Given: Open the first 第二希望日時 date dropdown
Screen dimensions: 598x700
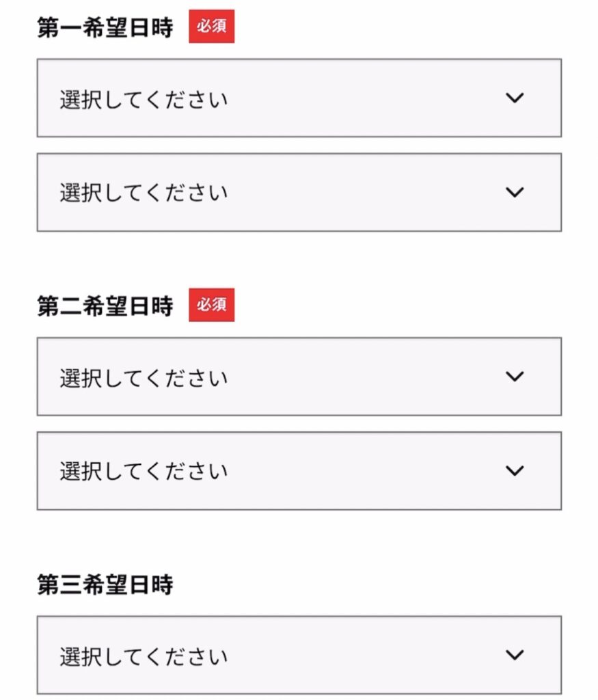Looking at the screenshot, I should click(299, 376).
